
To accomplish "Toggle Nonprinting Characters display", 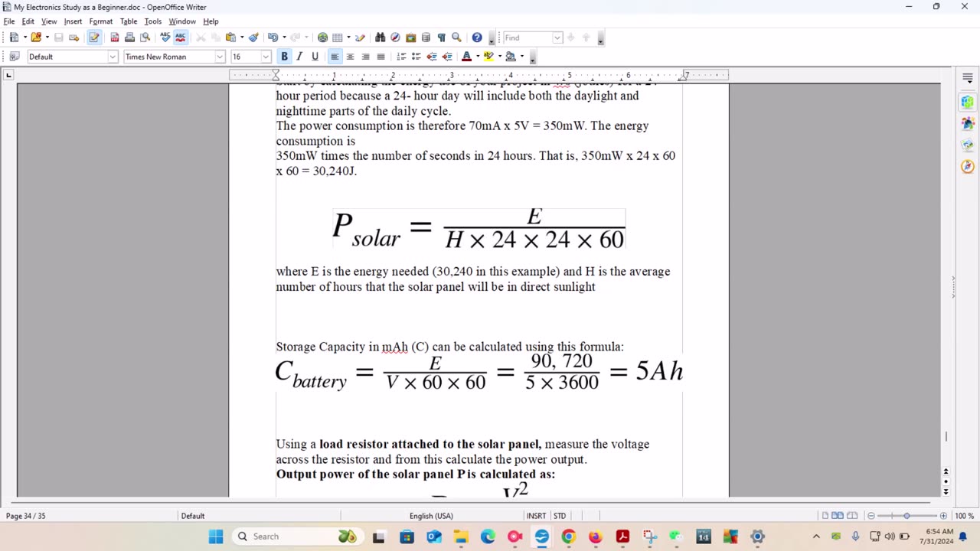I will [441, 37].
